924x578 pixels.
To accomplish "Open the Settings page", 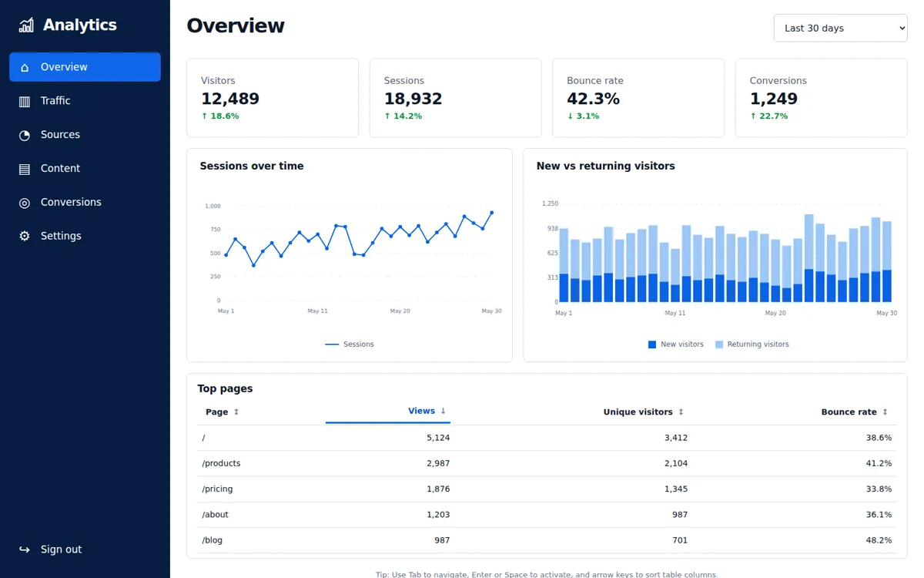I will 85,237.
